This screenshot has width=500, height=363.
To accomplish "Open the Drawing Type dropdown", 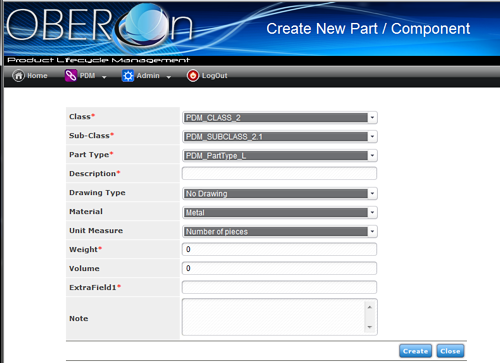I will click(x=280, y=194).
